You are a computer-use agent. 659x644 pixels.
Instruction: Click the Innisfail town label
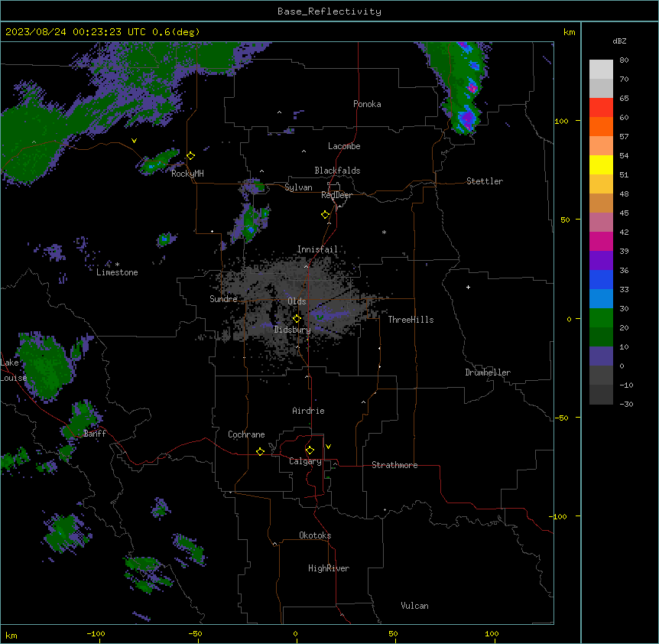(x=317, y=249)
